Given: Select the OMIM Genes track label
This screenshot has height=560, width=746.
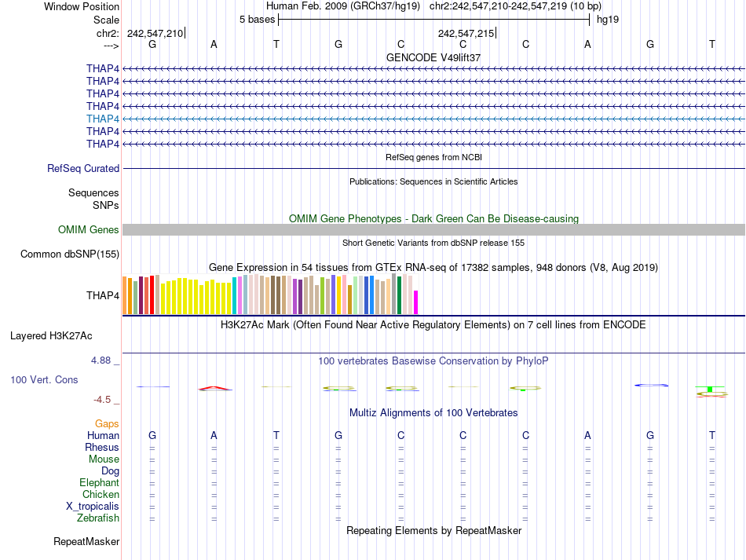Looking at the screenshot, I should tap(89, 230).
